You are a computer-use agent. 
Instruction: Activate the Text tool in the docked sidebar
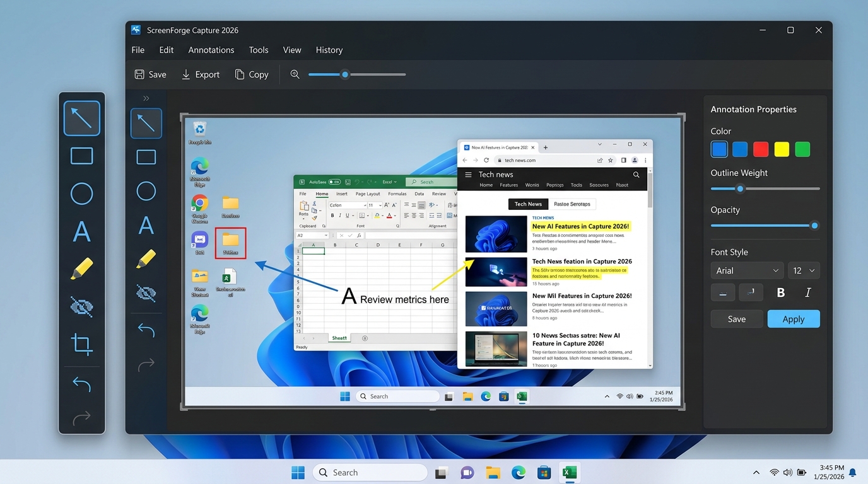click(x=146, y=226)
